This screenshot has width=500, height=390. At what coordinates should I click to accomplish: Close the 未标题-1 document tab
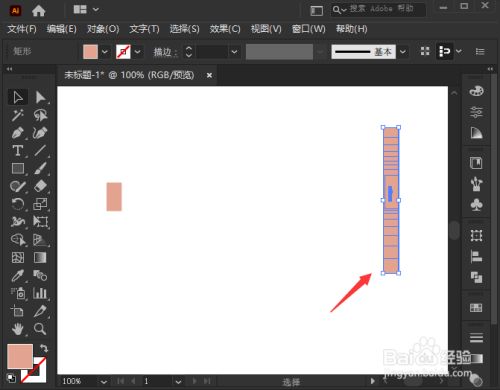[209, 75]
